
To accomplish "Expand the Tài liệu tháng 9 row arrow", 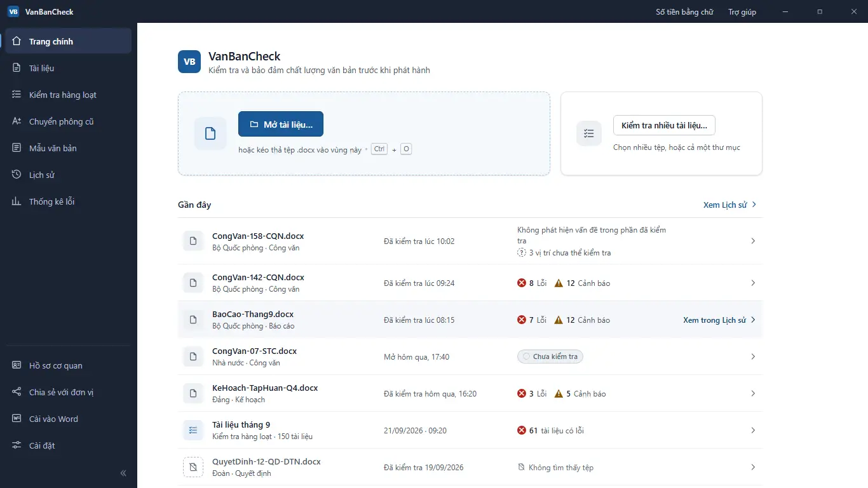I will coord(753,431).
